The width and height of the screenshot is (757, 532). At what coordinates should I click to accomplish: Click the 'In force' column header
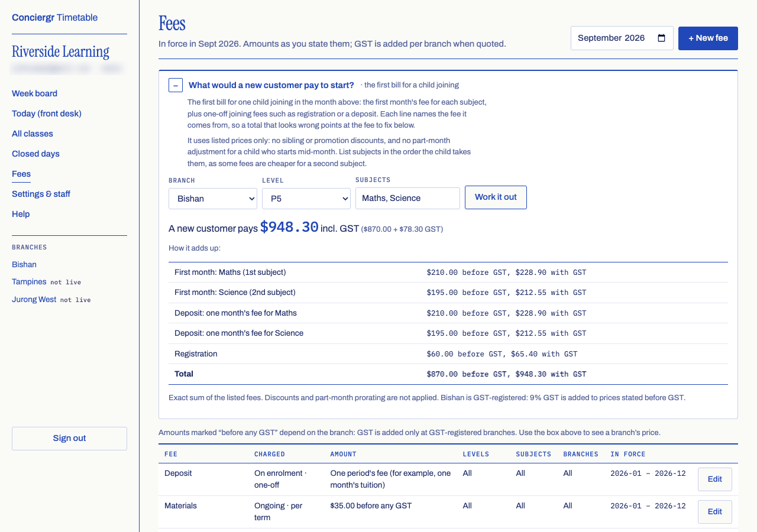click(627, 454)
